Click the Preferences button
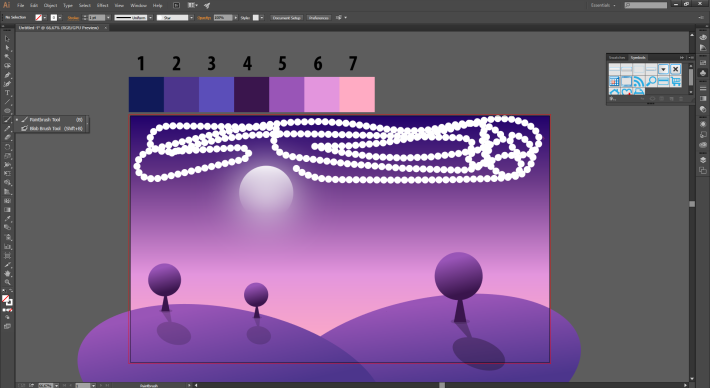Image resolution: width=710 pixels, height=388 pixels. [x=319, y=18]
